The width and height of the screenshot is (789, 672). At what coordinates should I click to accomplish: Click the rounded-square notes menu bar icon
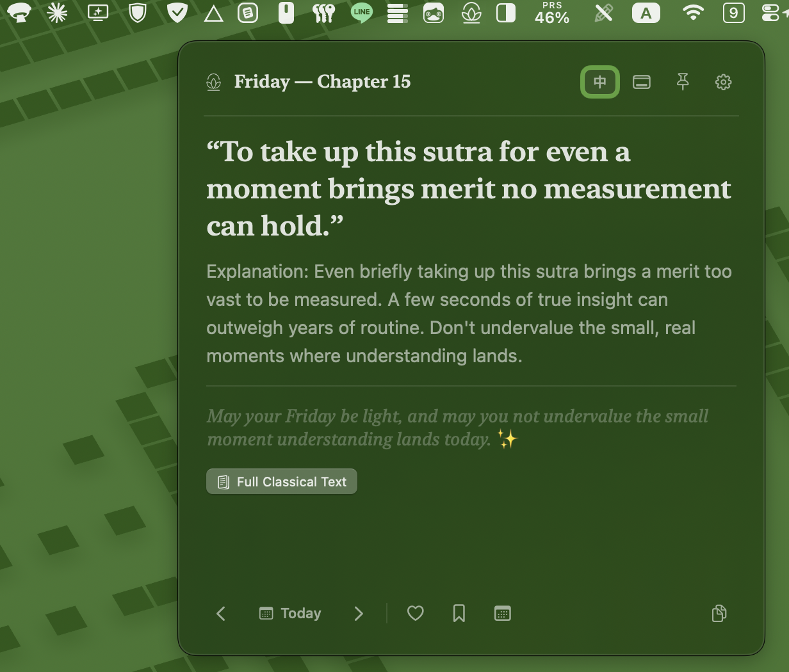[x=248, y=13]
